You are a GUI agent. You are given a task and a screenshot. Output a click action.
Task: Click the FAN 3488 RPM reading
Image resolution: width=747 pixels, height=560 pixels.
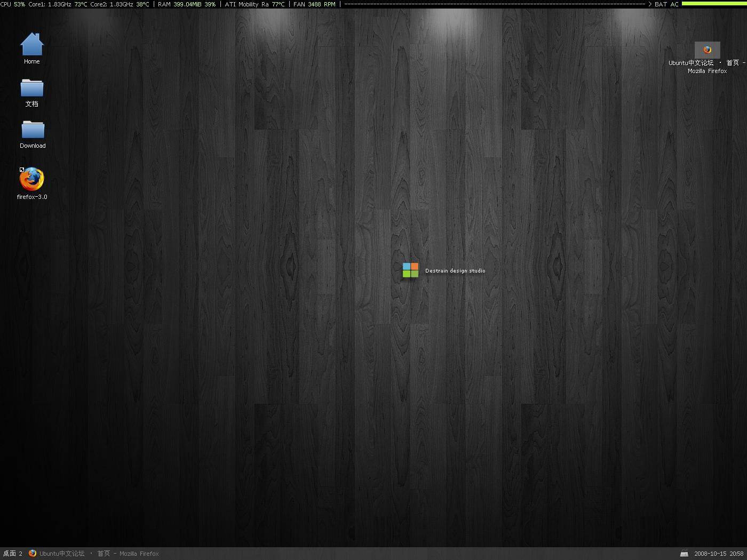coord(314,4)
